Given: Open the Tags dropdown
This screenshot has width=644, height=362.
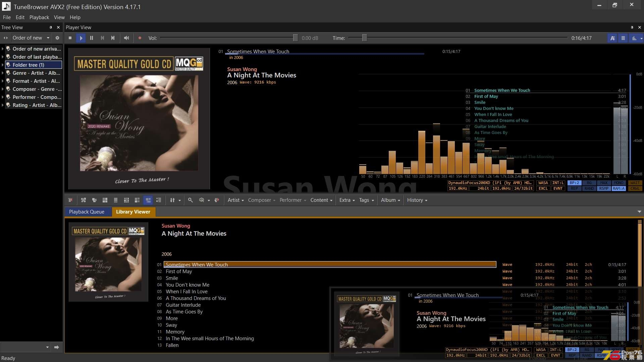Looking at the screenshot, I should [x=366, y=200].
